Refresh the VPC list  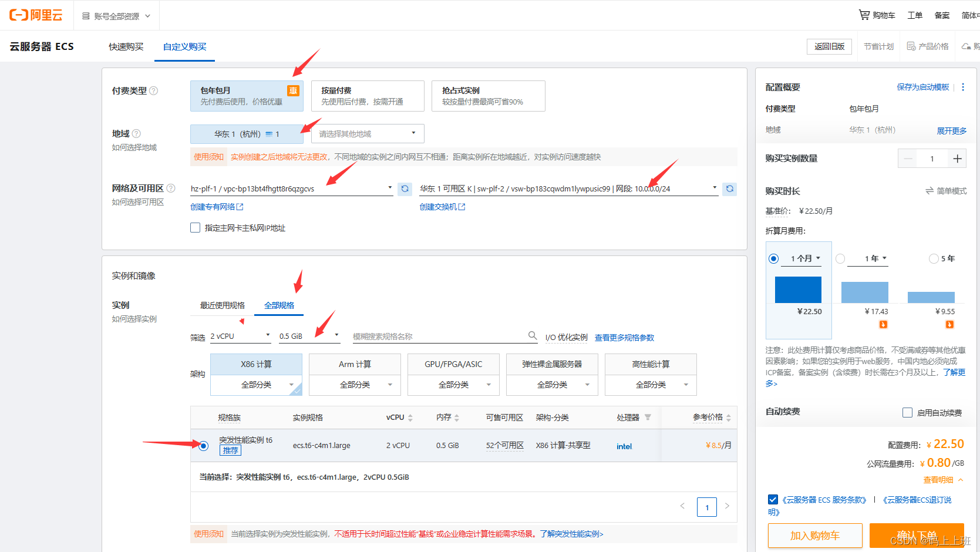click(x=405, y=189)
